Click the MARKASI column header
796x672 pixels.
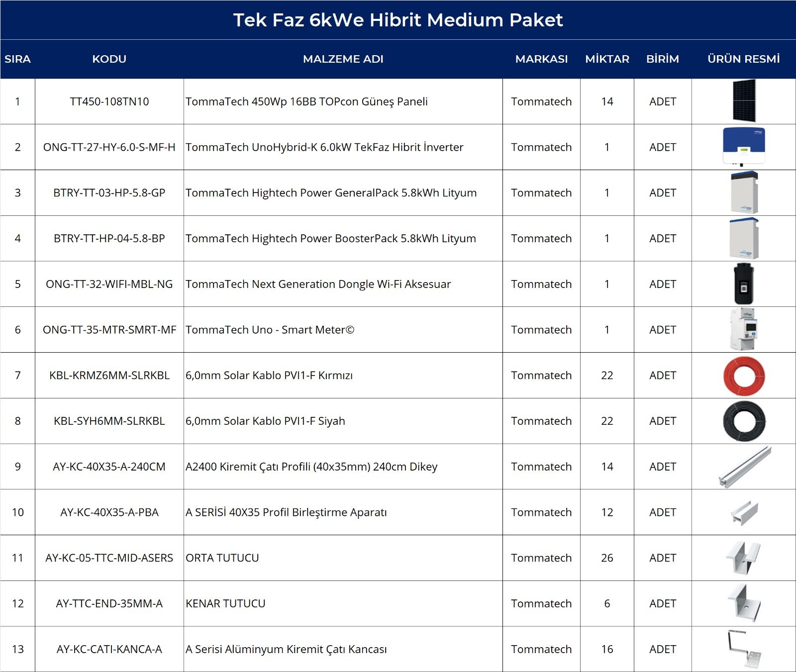(x=541, y=59)
